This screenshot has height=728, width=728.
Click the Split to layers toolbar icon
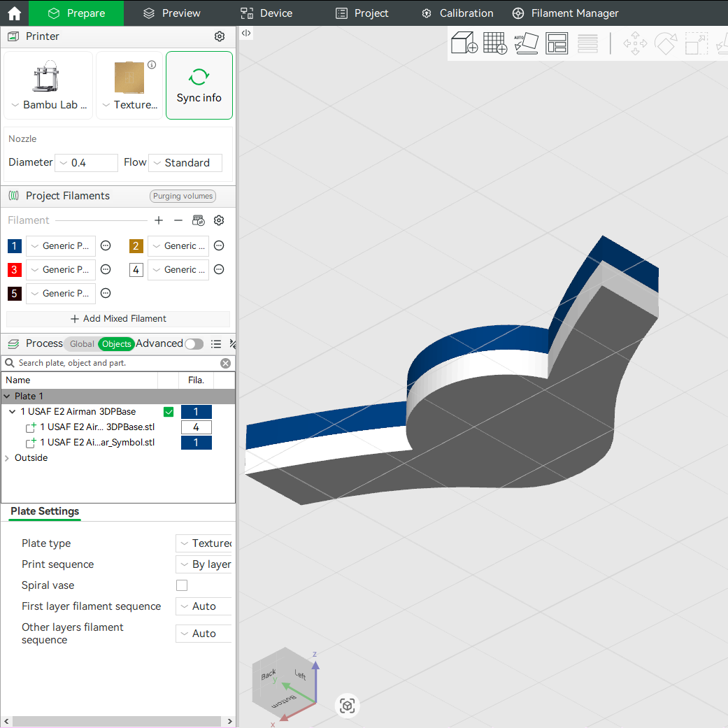(587, 43)
